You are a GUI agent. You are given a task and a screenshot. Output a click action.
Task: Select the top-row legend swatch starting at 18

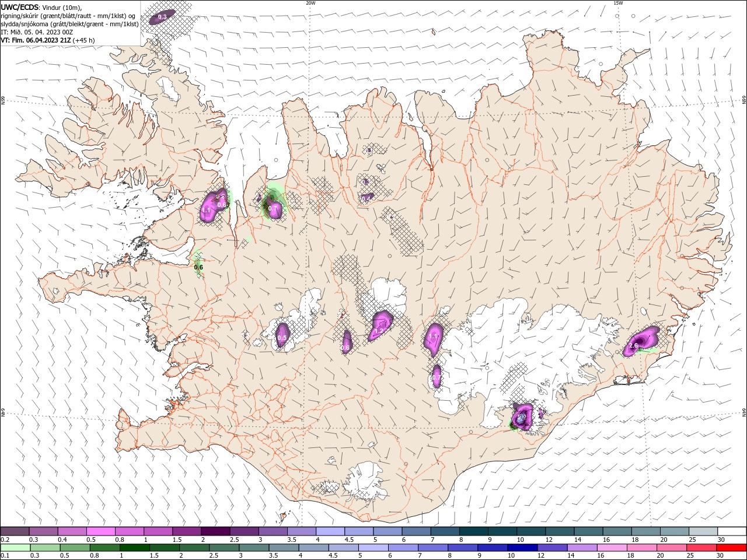[x=646, y=531]
